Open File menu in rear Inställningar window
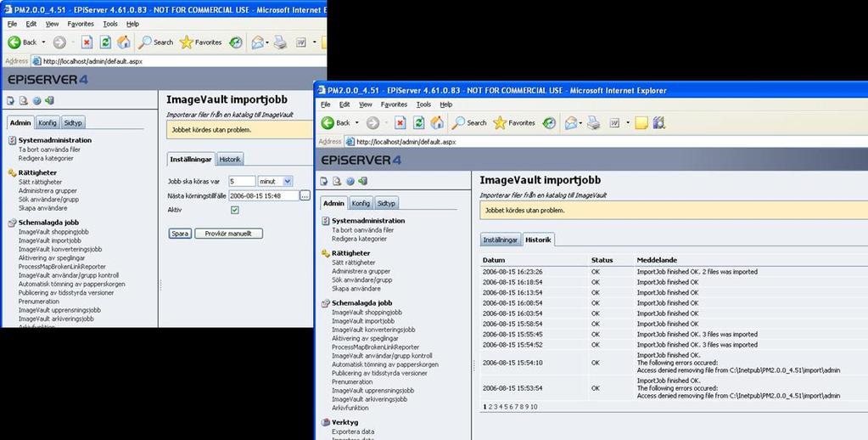The image size is (868, 440). pos(12,24)
